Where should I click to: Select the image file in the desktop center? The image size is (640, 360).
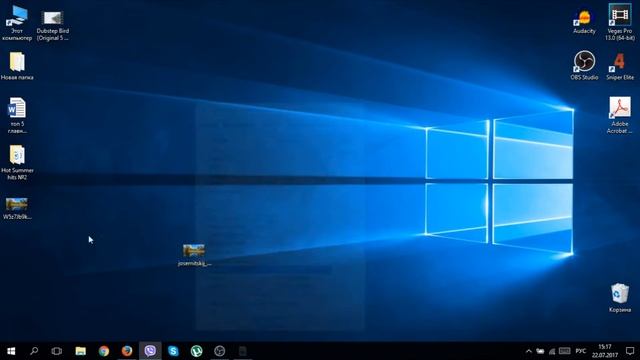(194, 256)
